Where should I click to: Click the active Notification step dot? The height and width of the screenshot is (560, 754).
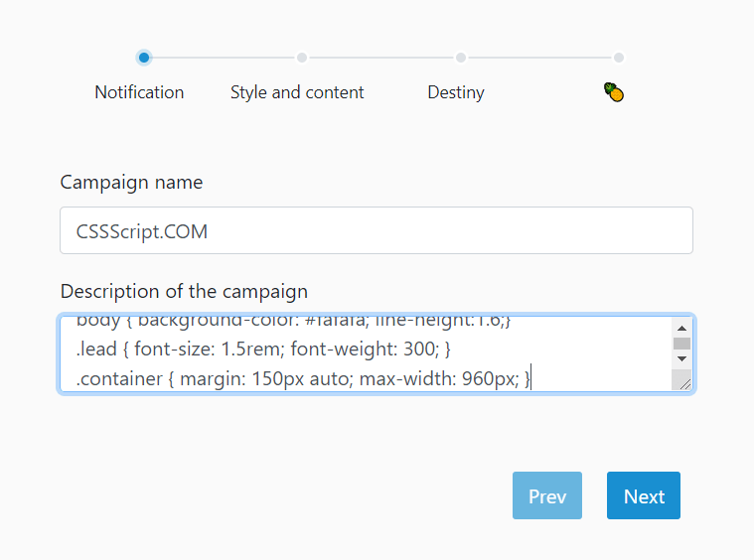tap(144, 58)
